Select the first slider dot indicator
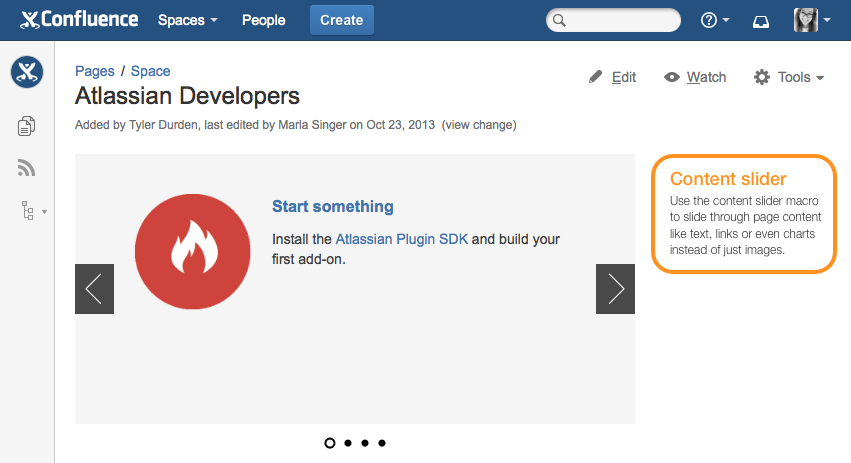The height and width of the screenshot is (463, 851). click(x=329, y=443)
